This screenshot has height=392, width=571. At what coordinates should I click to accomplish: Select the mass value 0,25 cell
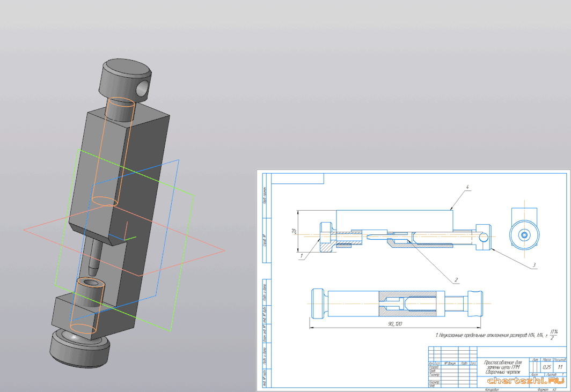tap(547, 367)
